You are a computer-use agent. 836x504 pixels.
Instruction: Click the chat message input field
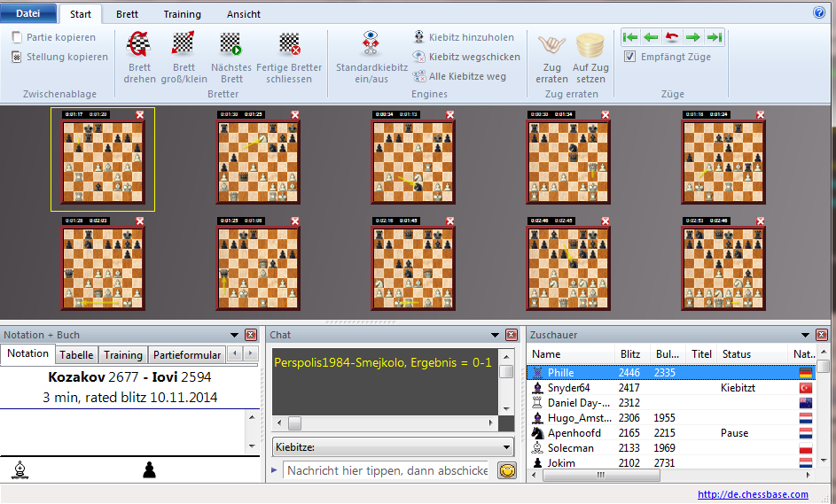pyautogui.click(x=386, y=470)
